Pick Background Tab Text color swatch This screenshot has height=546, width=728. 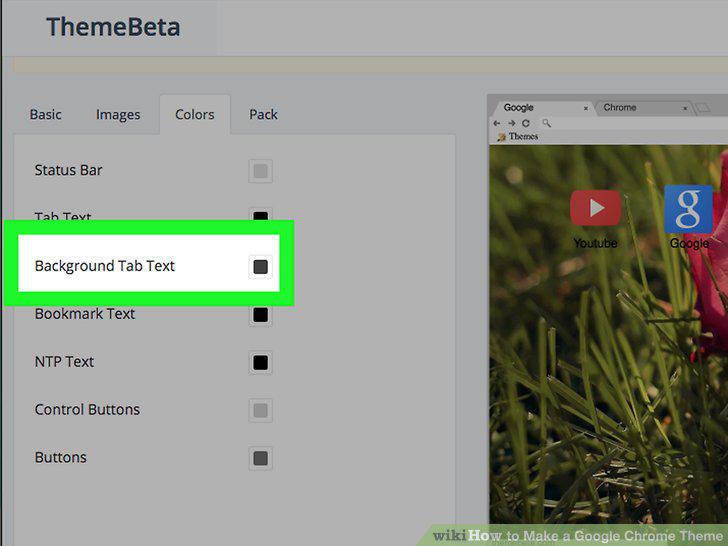(260, 266)
